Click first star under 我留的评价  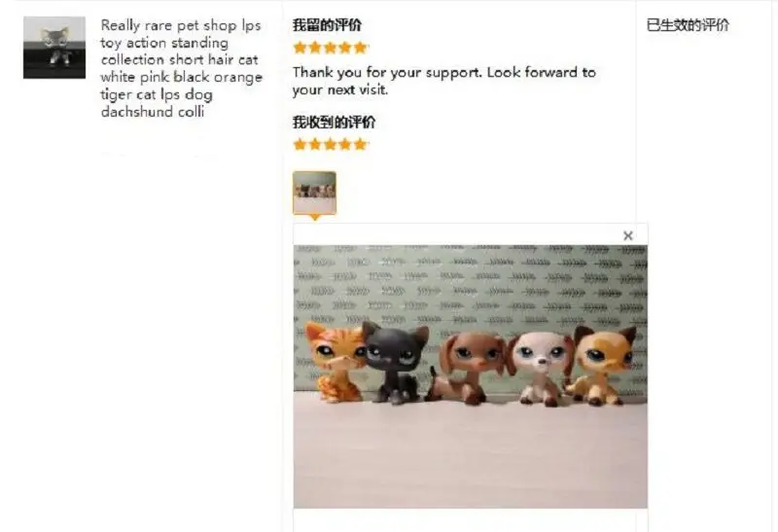click(300, 48)
